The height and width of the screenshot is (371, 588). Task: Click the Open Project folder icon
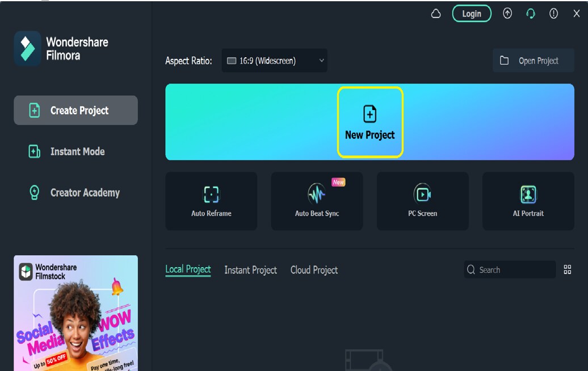(x=505, y=61)
